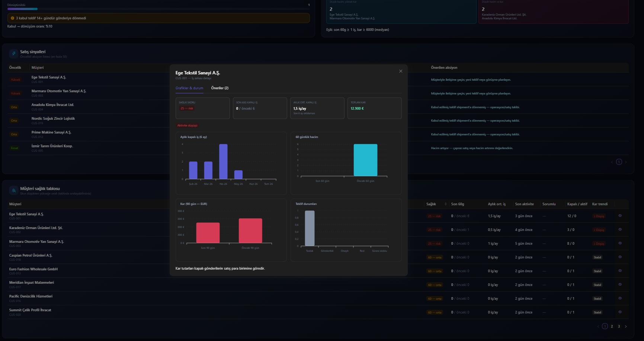Click the 3 kabul teklif 14+ gündür alert

pos(158,18)
